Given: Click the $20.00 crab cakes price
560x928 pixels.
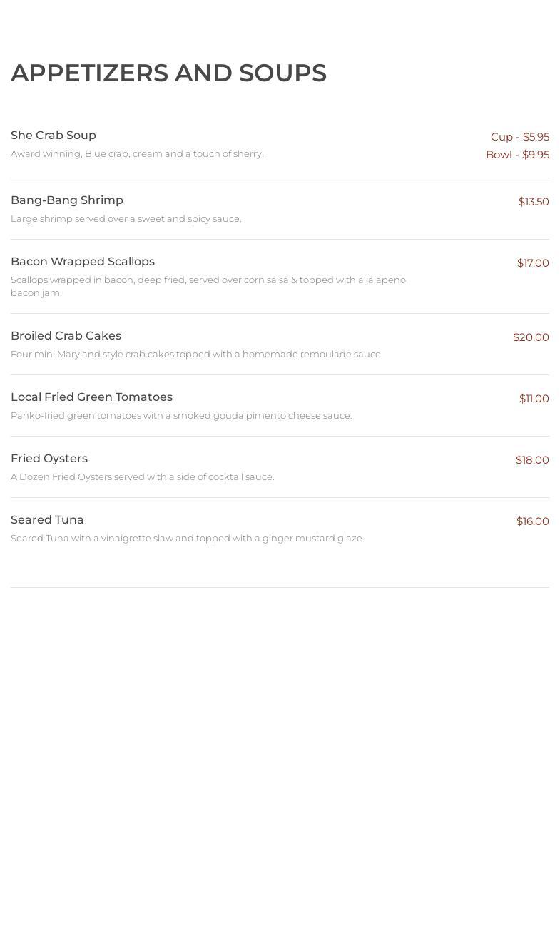Looking at the screenshot, I should [x=531, y=337].
